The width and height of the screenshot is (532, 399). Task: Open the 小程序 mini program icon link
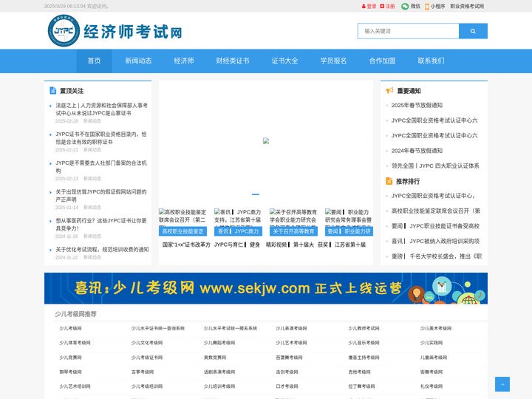pyautogui.click(x=435, y=6)
